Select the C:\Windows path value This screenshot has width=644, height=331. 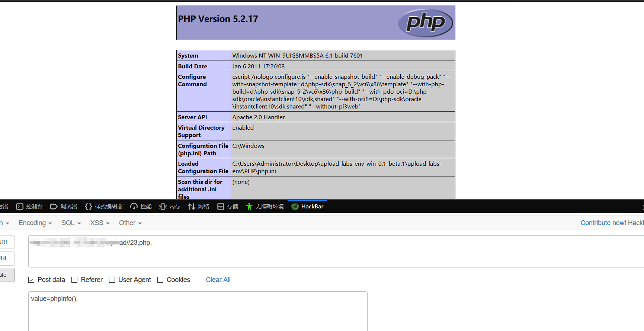pyautogui.click(x=249, y=146)
